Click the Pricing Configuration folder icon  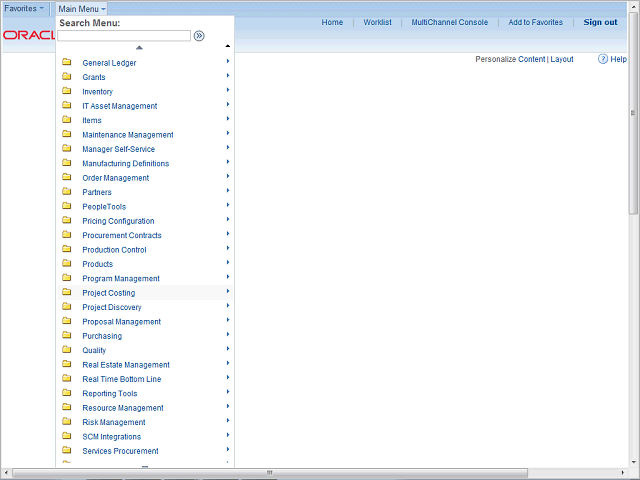67,220
